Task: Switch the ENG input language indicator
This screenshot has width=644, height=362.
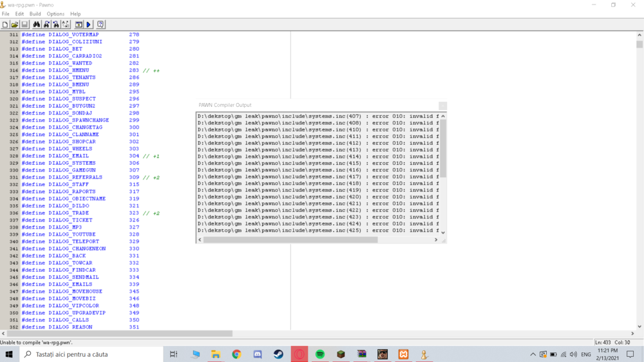Action: 586,354
